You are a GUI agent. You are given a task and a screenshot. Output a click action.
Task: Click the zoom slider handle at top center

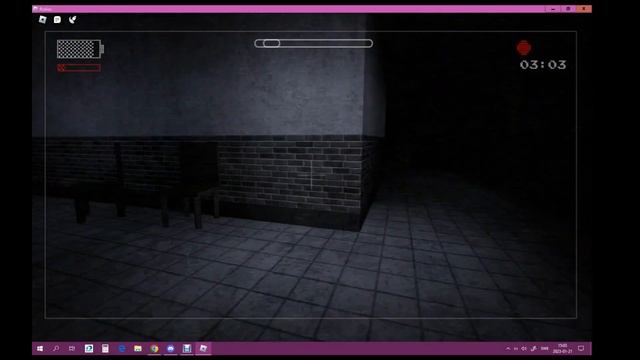coord(271,43)
